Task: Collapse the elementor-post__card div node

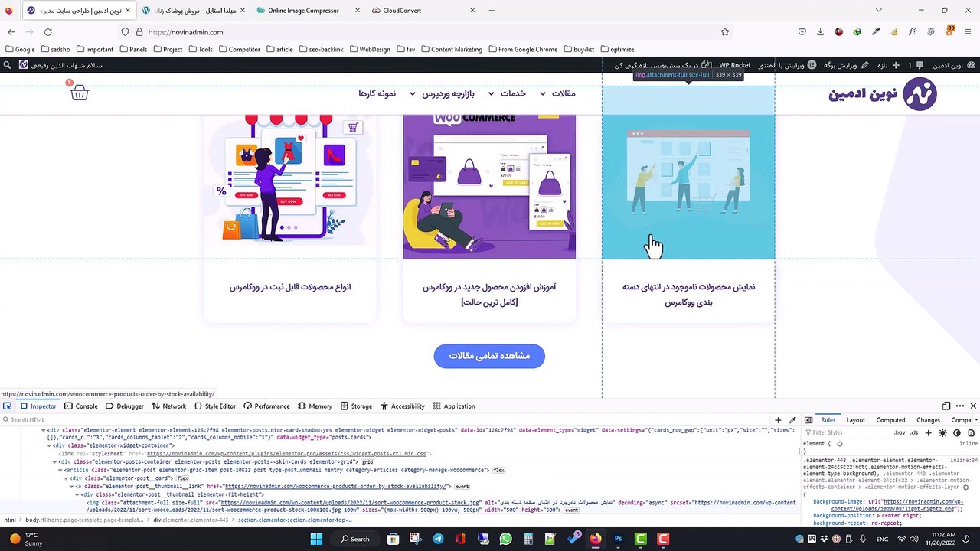Action: (66, 478)
